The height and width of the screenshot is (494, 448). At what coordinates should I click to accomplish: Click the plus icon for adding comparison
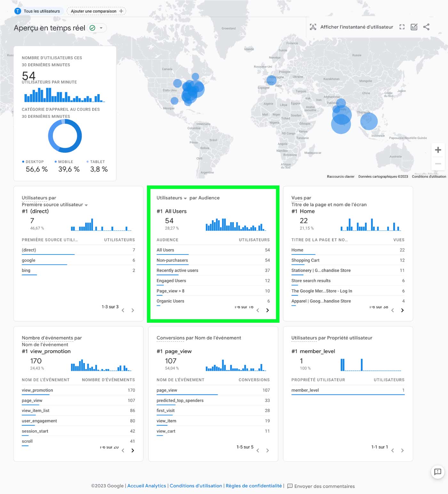click(121, 11)
